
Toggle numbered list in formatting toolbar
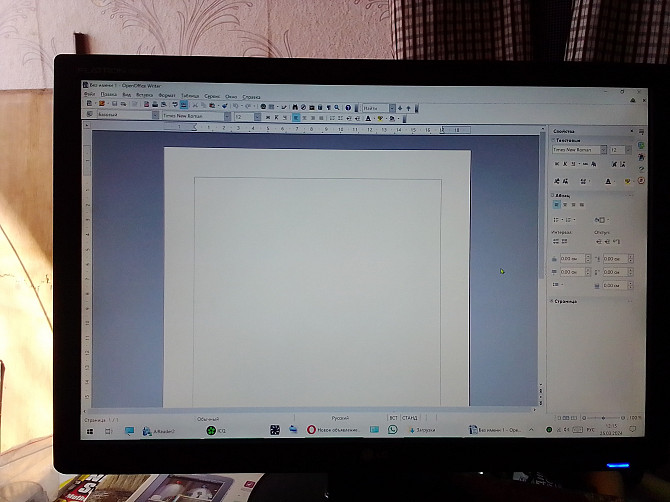(332, 118)
